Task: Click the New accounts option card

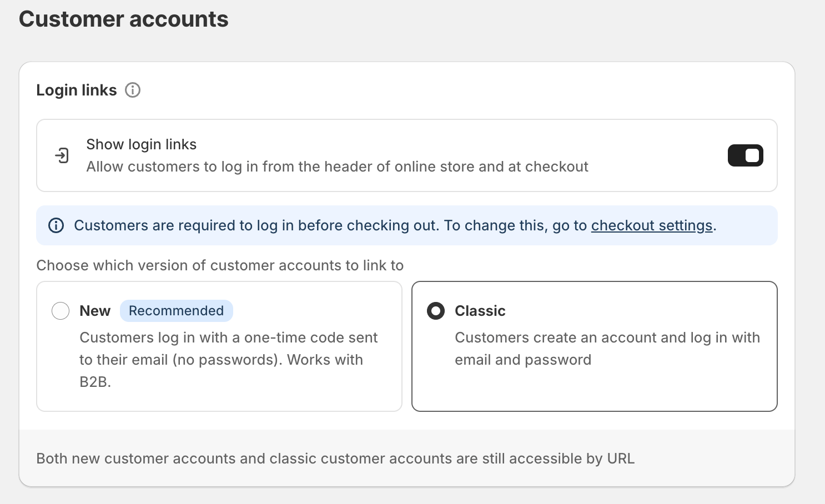Action: click(219, 346)
